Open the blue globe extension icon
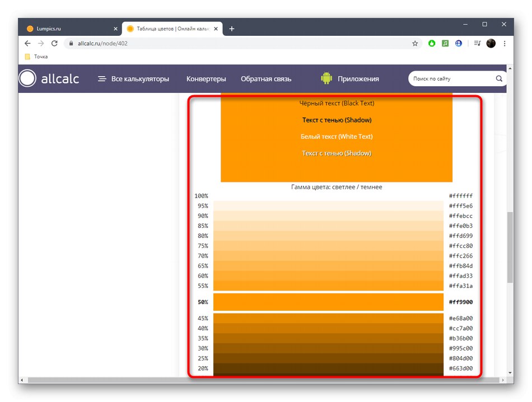The image size is (532, 402). point(459,44)
